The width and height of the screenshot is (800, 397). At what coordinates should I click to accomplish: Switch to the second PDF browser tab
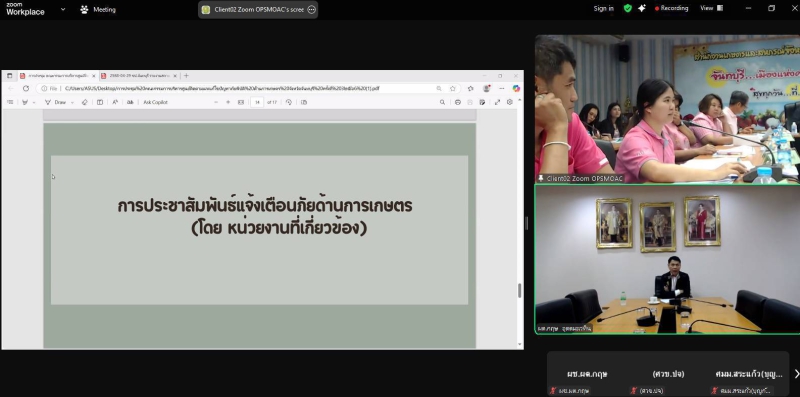139,76
